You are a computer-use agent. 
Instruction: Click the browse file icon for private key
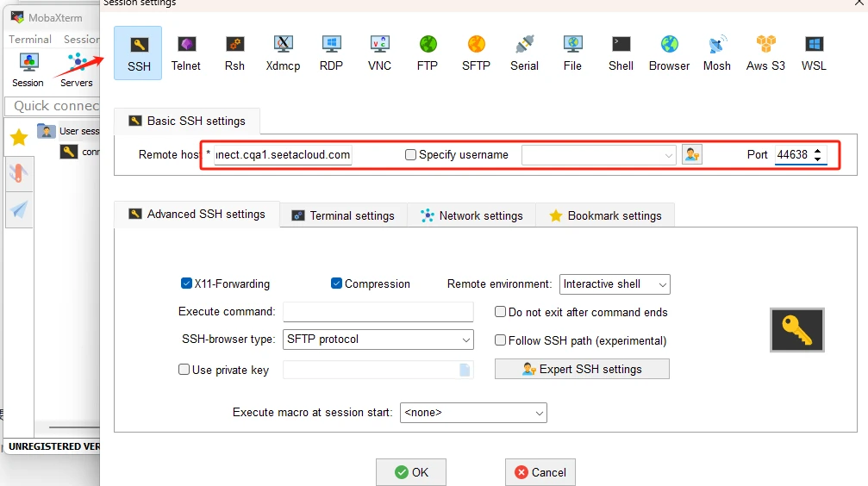click(x=465, y=370)
